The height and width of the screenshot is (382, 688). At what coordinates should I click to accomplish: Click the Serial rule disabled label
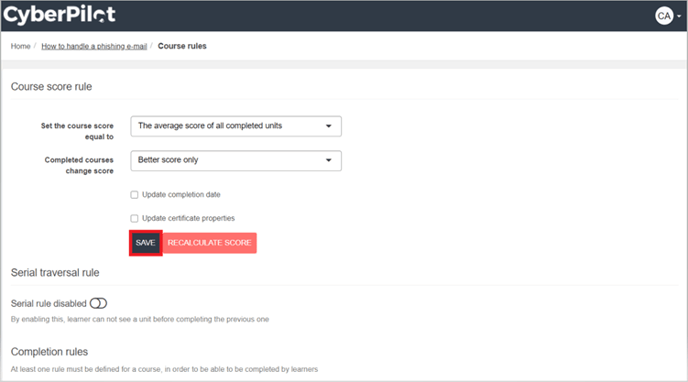point(49,303)
